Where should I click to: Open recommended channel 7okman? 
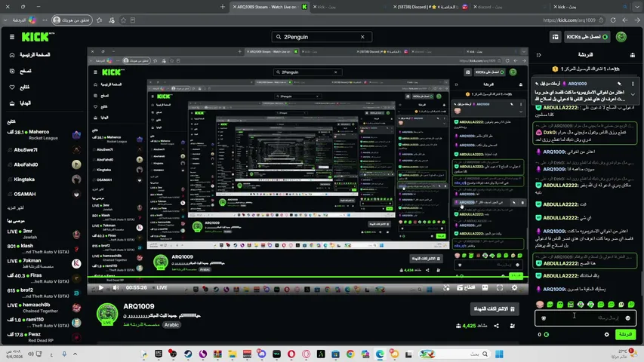click(x=44, y=263)
